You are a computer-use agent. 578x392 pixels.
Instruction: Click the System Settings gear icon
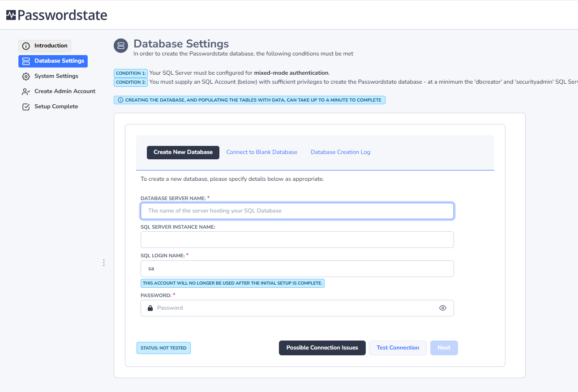coord(26,76)
